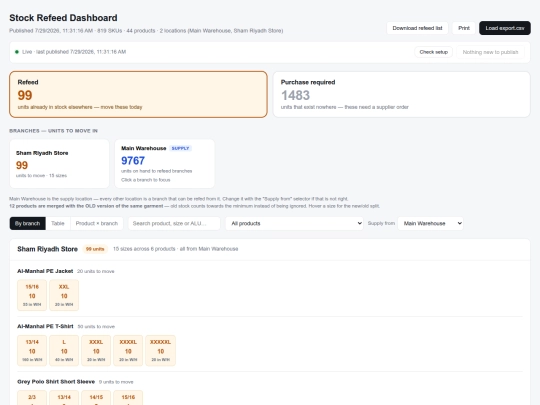
Task: Open the Check setup button
Action: click(434, 52)
